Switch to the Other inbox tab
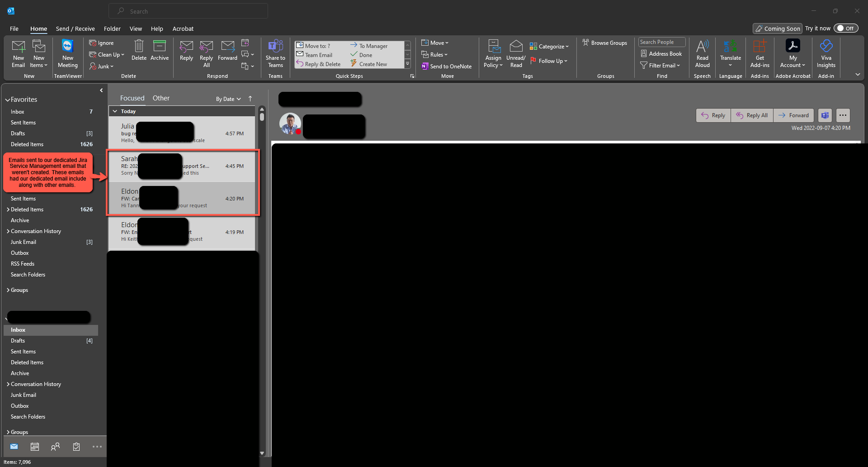The image size is (868, 467). 161,98
